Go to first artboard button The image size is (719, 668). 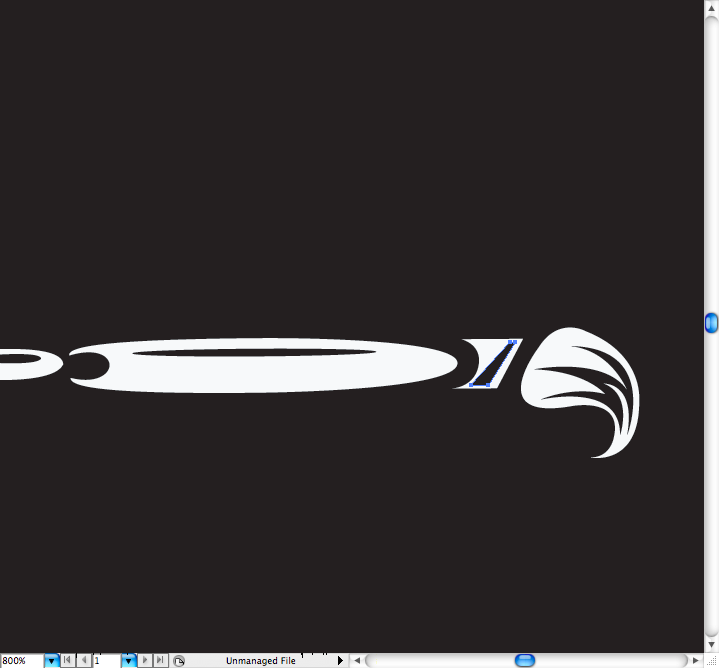pos(67,660)
